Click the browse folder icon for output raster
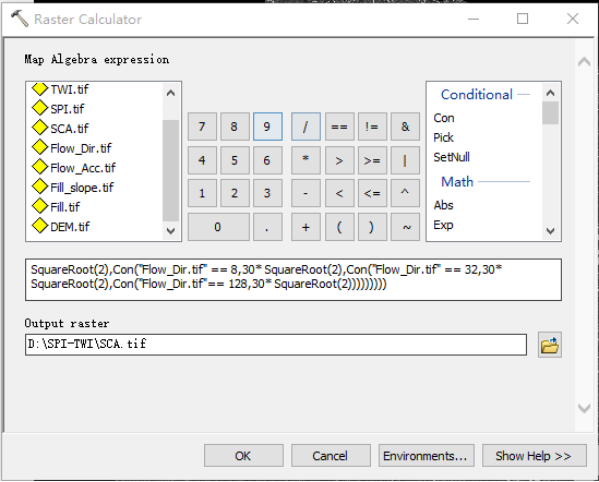599x482 pixels. pos(550,345)
